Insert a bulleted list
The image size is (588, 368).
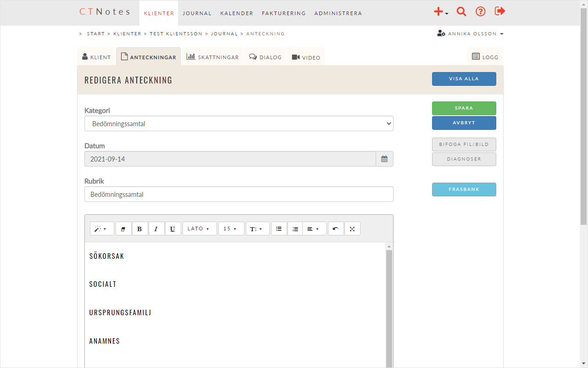click(x=279, y=229)
